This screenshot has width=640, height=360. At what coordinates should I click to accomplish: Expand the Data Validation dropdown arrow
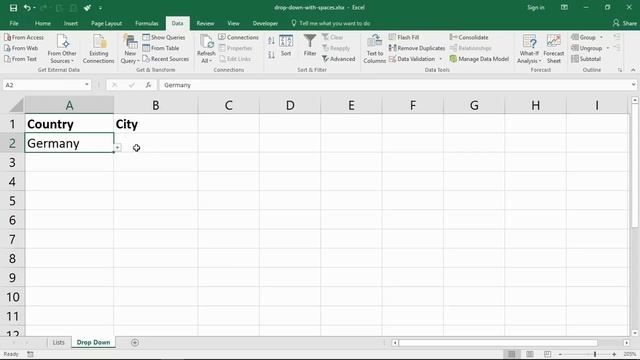[x=440, y=59]
